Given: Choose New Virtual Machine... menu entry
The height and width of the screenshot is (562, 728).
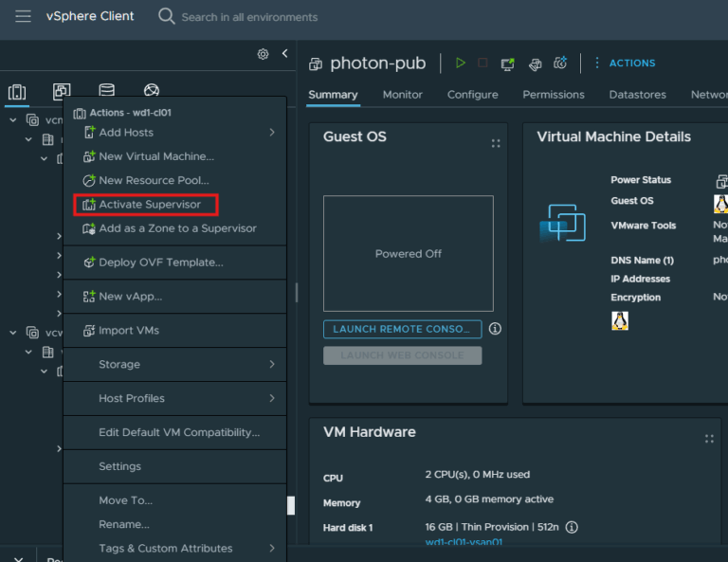Looking at the screenshot, I should point(174,156).
